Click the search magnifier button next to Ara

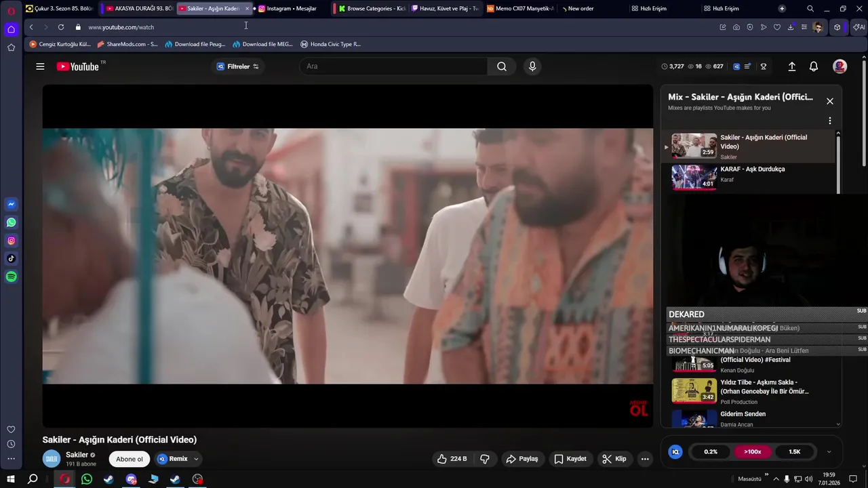(x=502, y=66)
